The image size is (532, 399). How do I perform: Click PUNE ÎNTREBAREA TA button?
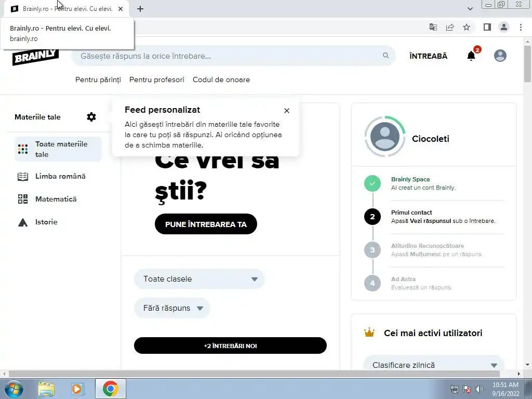[x=206, y=224]
